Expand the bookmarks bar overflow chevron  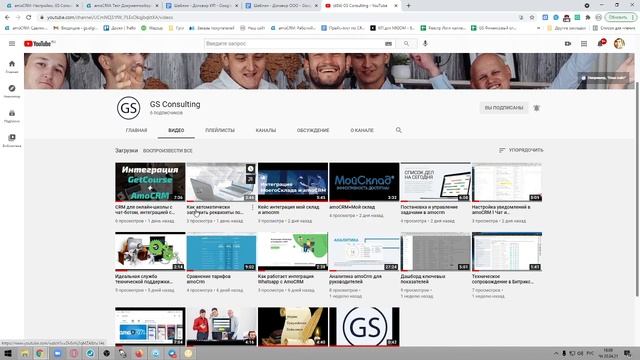(x=538, y=28)
